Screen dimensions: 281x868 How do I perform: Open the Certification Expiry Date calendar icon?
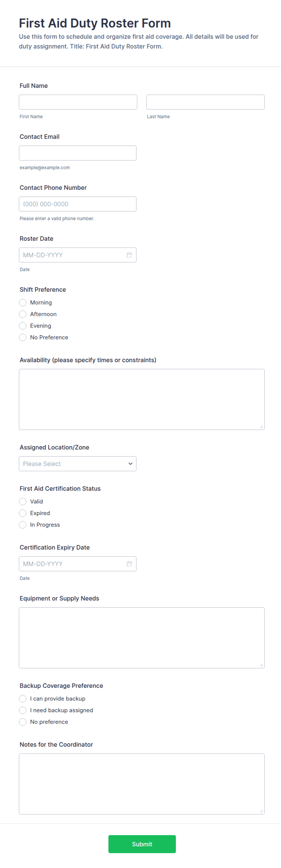(129, 564)
